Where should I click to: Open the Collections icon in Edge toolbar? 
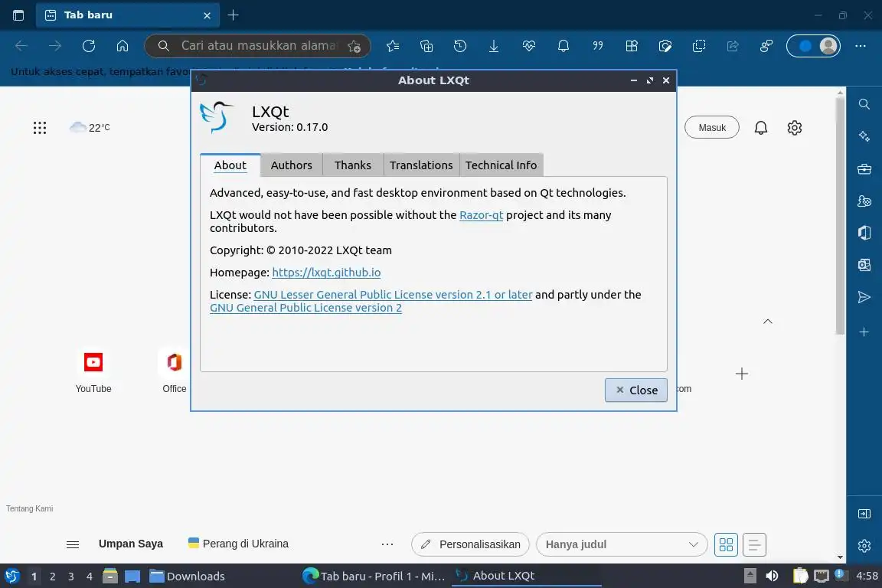click(x=426, y=46)
